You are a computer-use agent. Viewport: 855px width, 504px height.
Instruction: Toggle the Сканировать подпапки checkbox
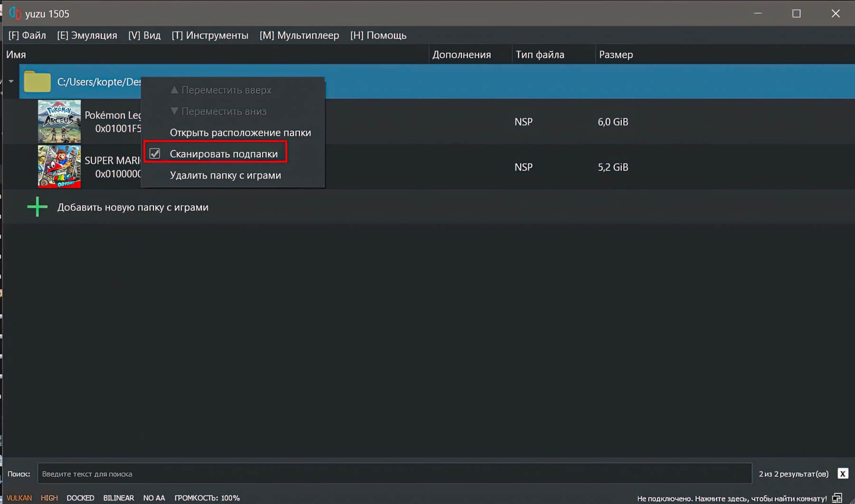pos(155,153)
